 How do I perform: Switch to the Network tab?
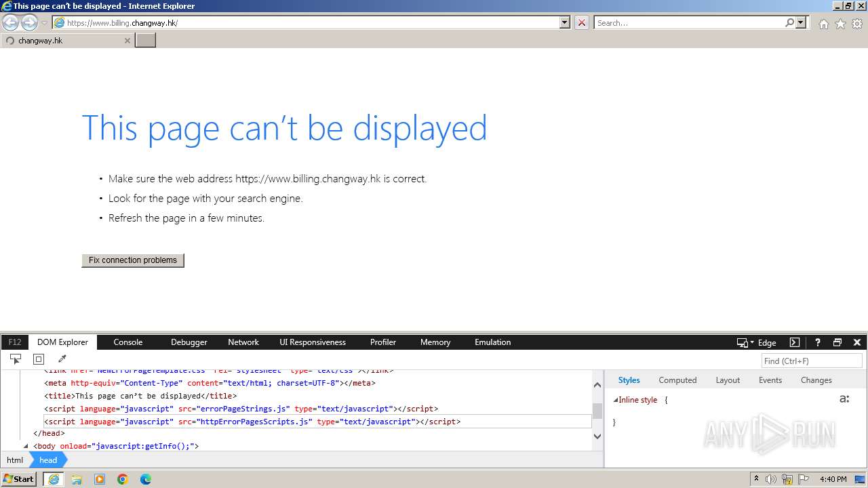pos(243,342)
